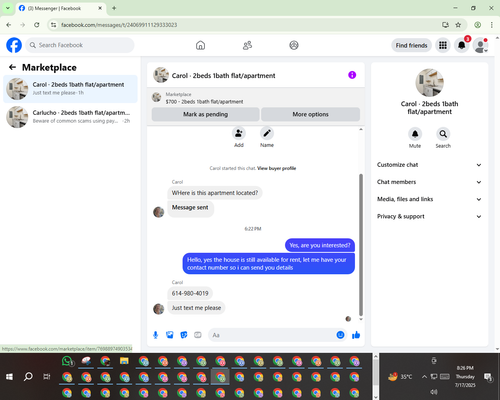Open the Windows Start menu
This screenshot has height=400, width=500.
(9, 377)
